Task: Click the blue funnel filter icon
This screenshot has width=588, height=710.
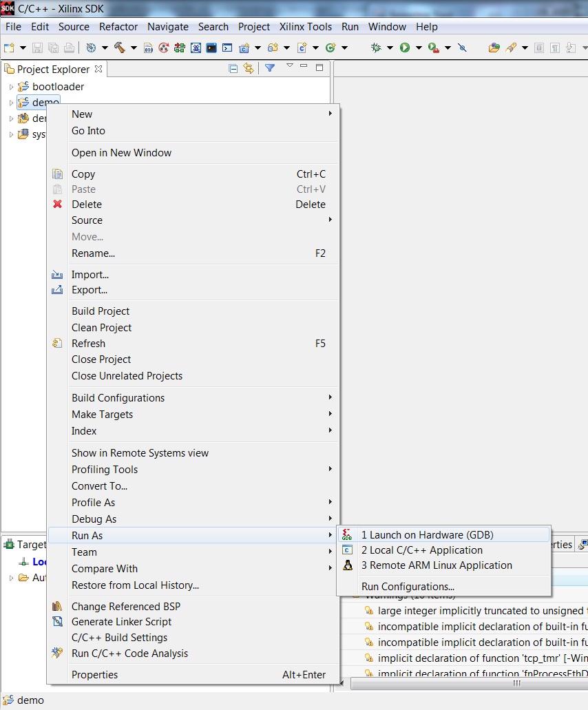Action: tap(270, 68)
